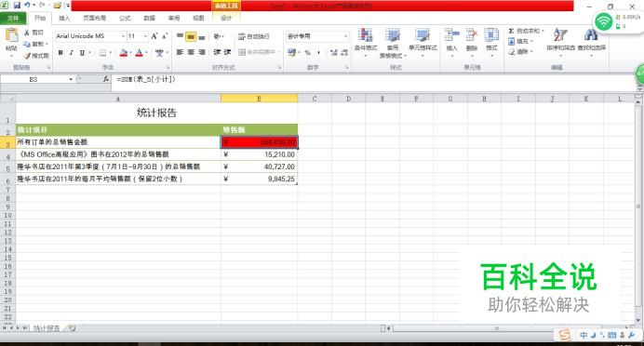This screenshot has width=644, height=346.
Task: Increase font size with the large A
Action: (x=154, y=36)
